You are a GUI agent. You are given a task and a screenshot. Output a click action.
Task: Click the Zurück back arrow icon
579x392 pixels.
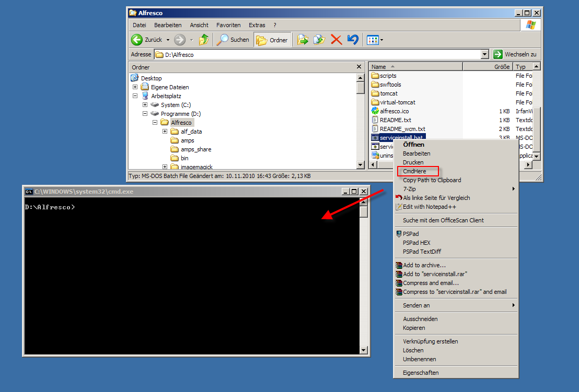pos(136,40)
